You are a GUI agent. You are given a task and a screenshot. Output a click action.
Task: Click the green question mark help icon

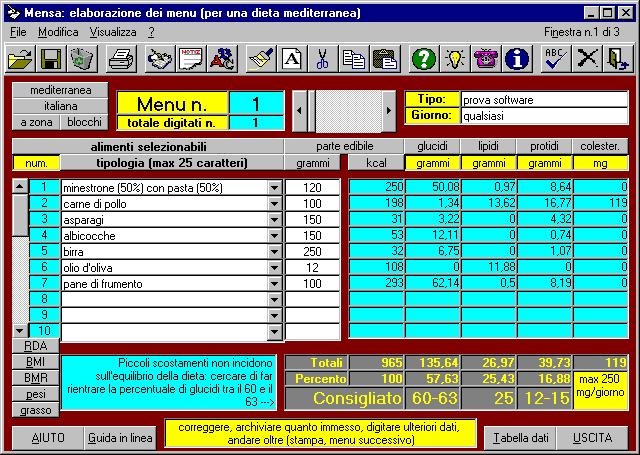pyautogui.click(x=424, y=60)
